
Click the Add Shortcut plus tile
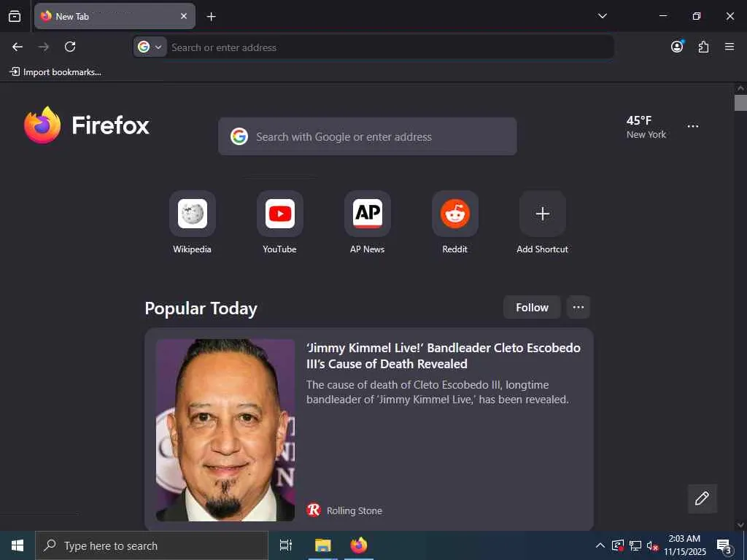pos(543,214)
